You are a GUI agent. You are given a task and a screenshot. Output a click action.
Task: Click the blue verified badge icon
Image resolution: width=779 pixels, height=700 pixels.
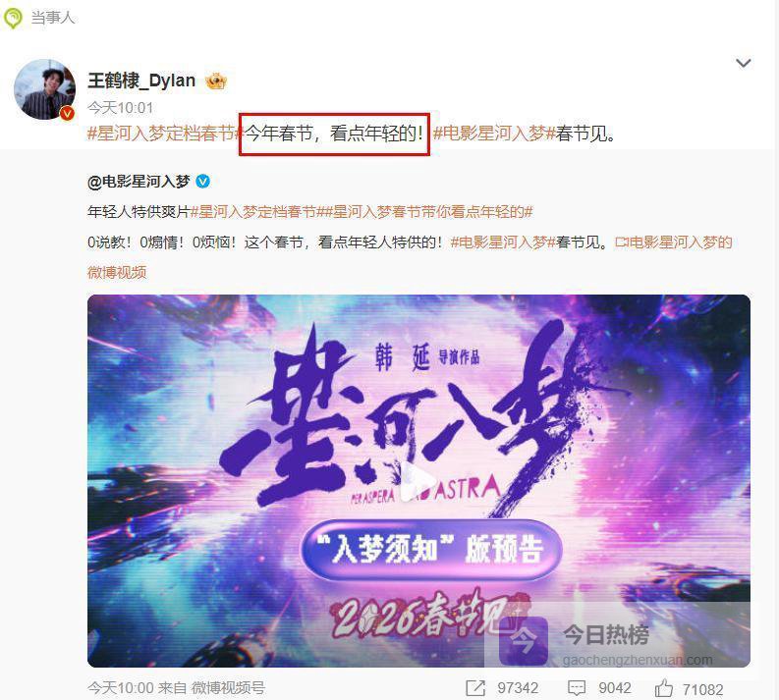pos(202,182)
